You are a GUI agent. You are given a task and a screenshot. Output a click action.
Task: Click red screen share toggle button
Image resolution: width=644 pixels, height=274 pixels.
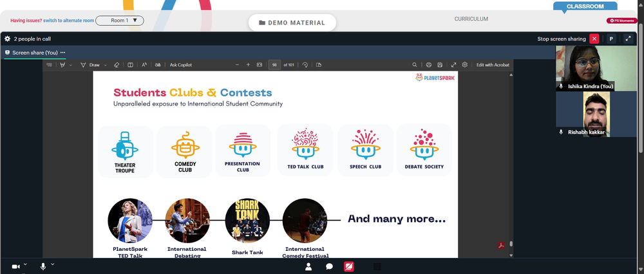[x=348, y=267]
